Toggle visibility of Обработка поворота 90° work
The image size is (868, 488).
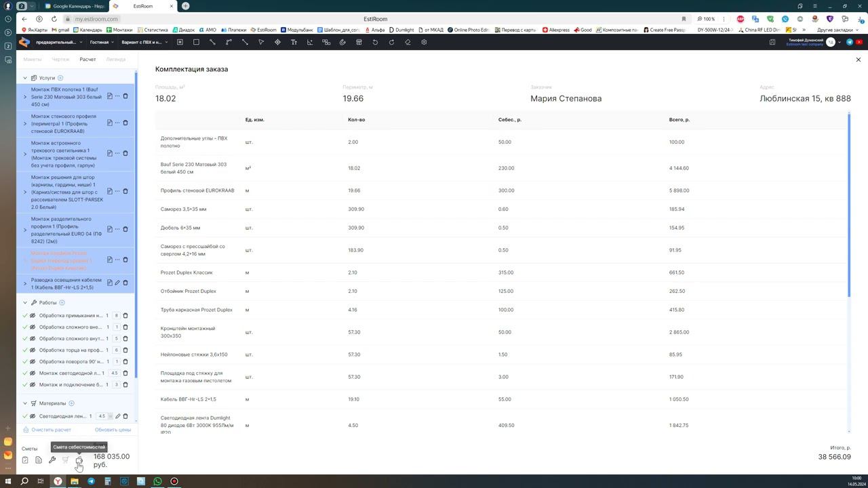coord(33,362)
